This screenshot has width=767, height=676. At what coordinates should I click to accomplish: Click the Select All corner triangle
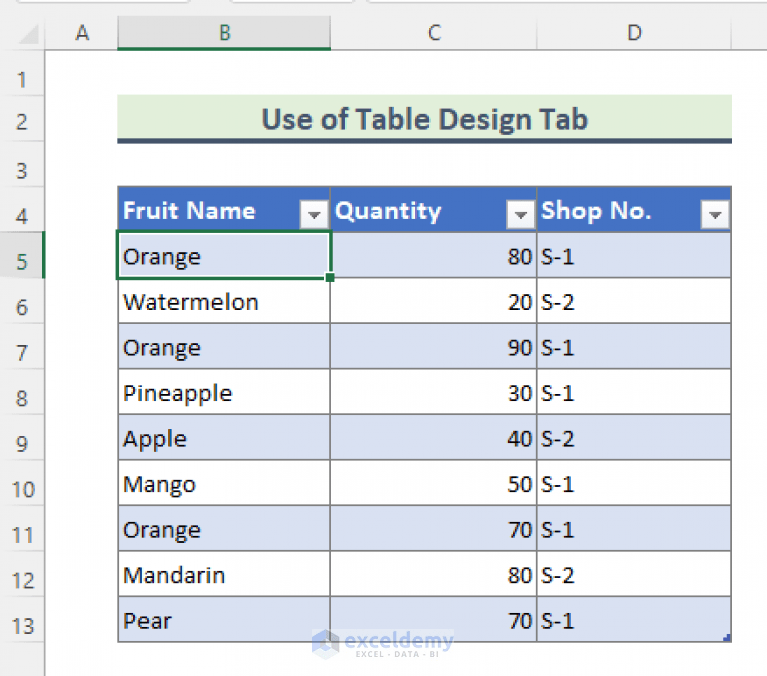pos(28,34)
